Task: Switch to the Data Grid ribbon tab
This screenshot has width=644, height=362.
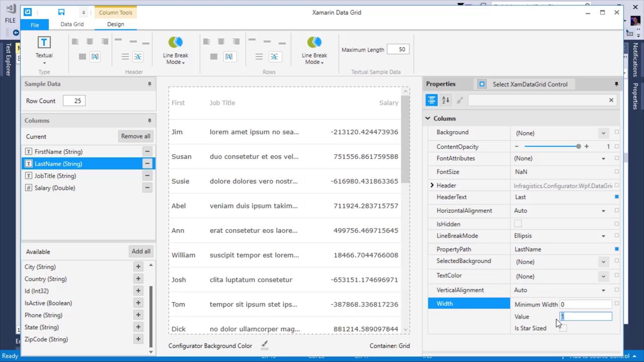Action: click(x=72, y=24)
